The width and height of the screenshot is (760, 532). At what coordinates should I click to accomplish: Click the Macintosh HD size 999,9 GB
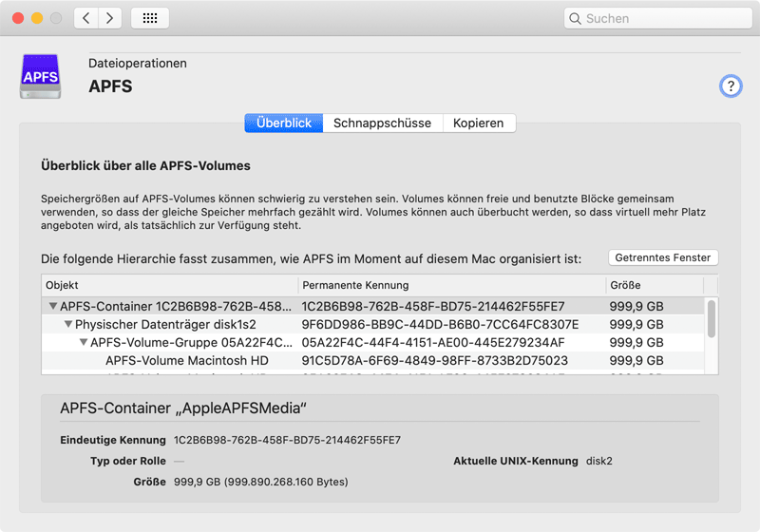[636, 360]
